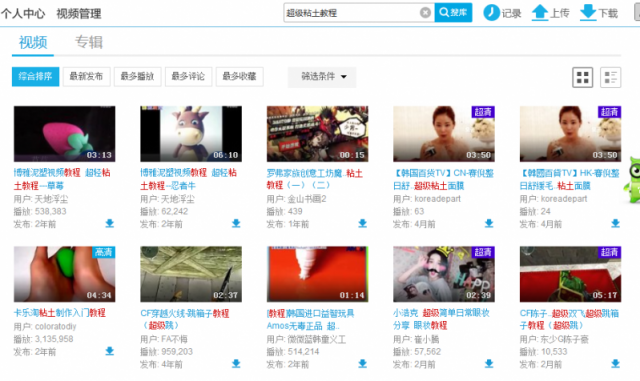This screenshot has height=381, width=640.
Task: Click play count 538,383
Action: [x=51, y=211]
